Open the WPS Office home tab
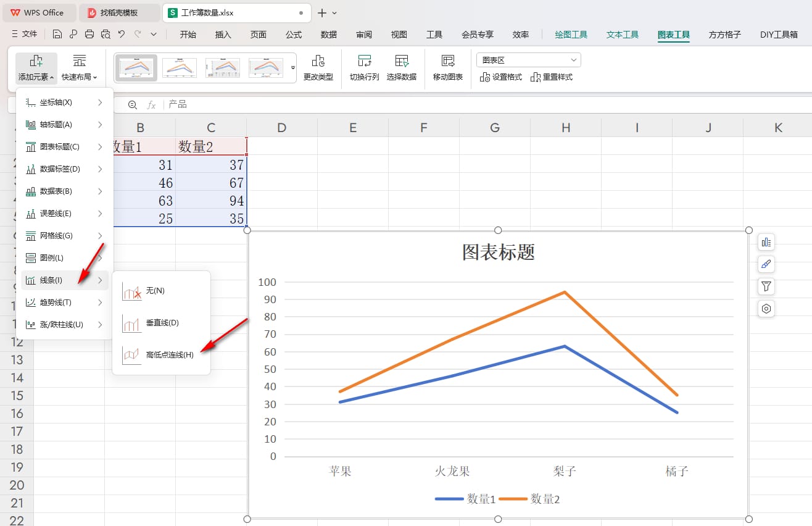Image resolution: width=812 pixels, height=526 pixels. click(x=38, y=12)
